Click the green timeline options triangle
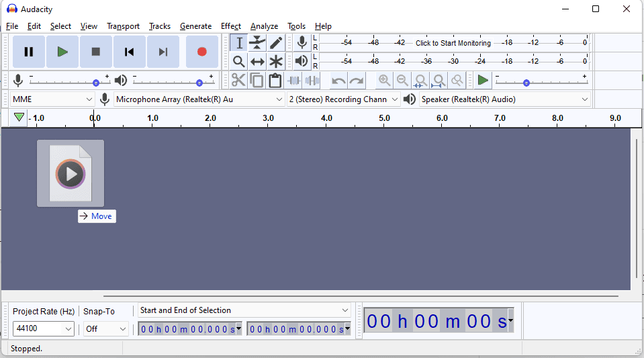The width and height of the screenshot is (644, 358). (x=19, y=118)
